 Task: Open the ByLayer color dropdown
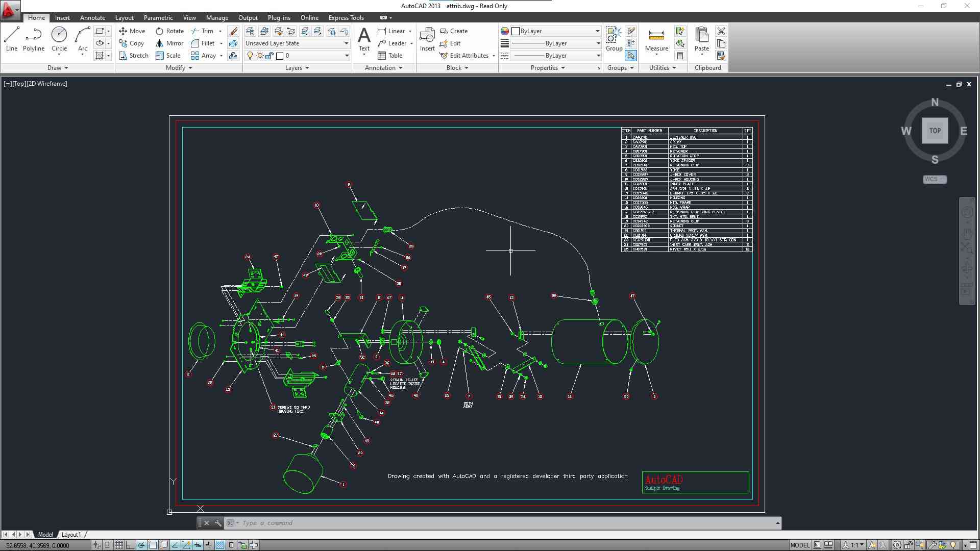pos(556,31)
